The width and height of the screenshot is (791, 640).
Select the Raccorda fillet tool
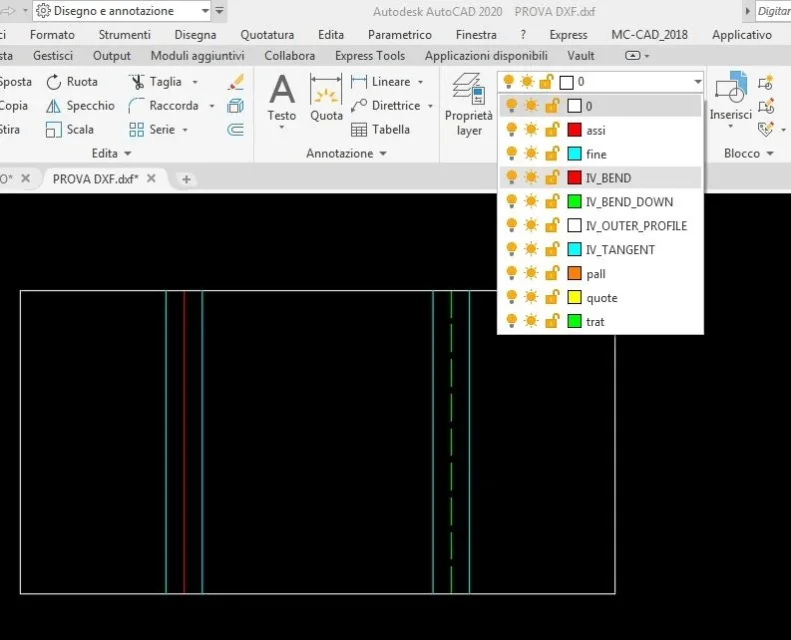[164, 105]
